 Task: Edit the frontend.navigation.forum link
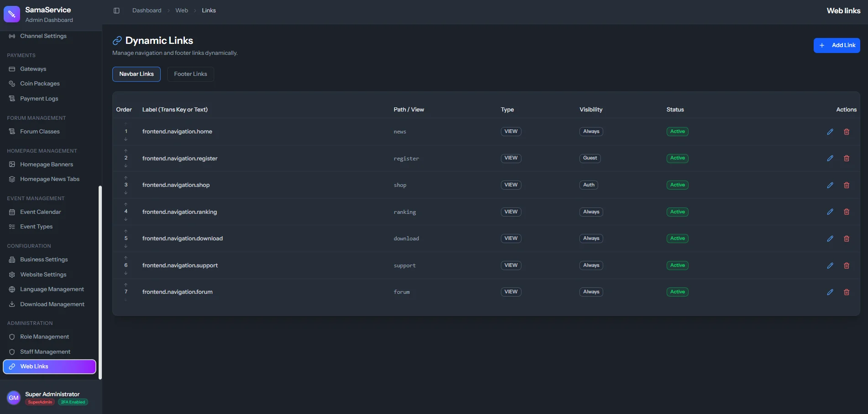tap(830, 292)
